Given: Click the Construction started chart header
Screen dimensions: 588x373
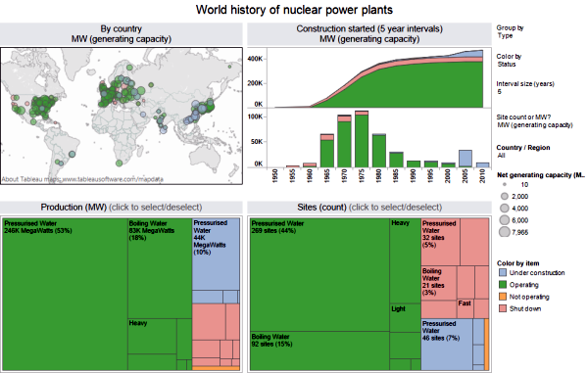Looking at the screenshot, I should pyautogui.click(x=369, y=34).
